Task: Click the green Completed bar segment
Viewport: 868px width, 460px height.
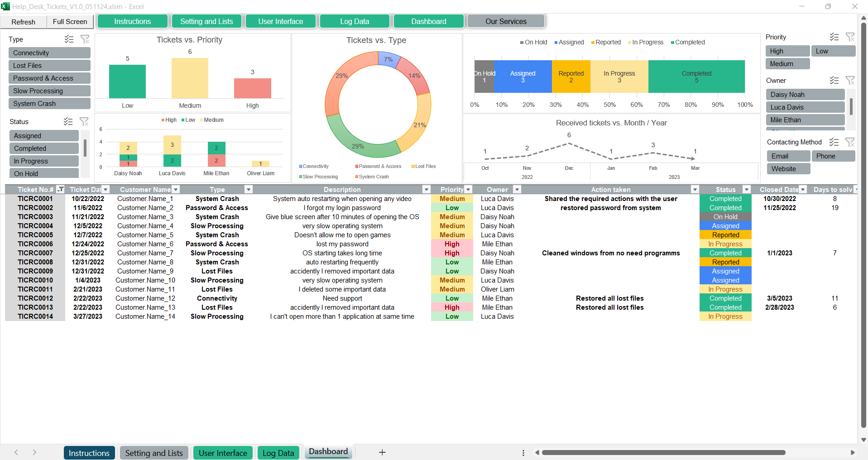Action: click(x=696, y=77)
